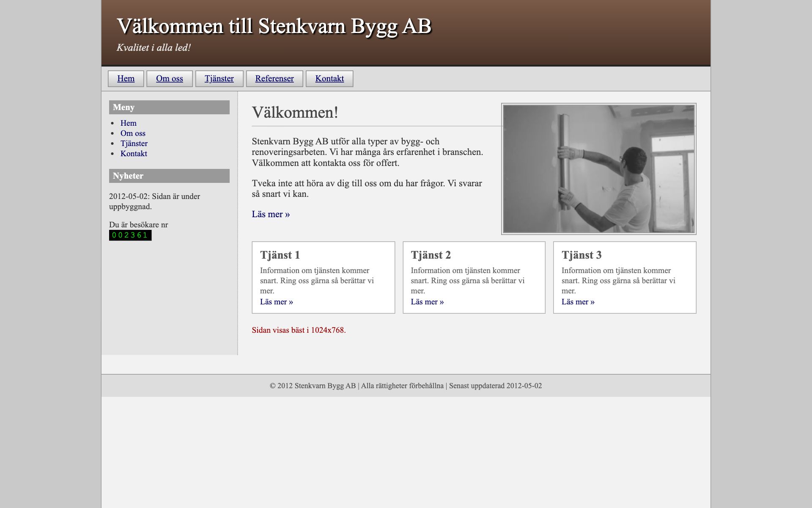Viewport: 812px width, 508px height.
Task: Open the Hem tab in navigation bar
Action: pyautogui.click(x=126, y=79)
